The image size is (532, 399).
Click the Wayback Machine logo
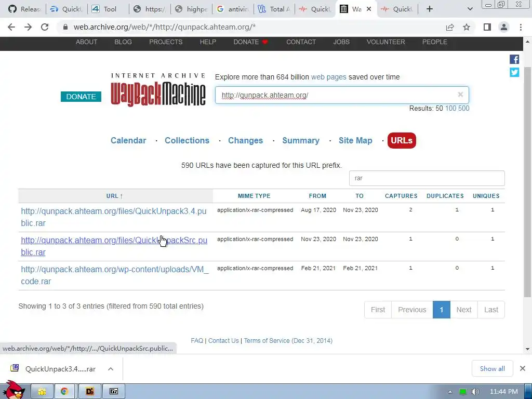coord(158,90)
